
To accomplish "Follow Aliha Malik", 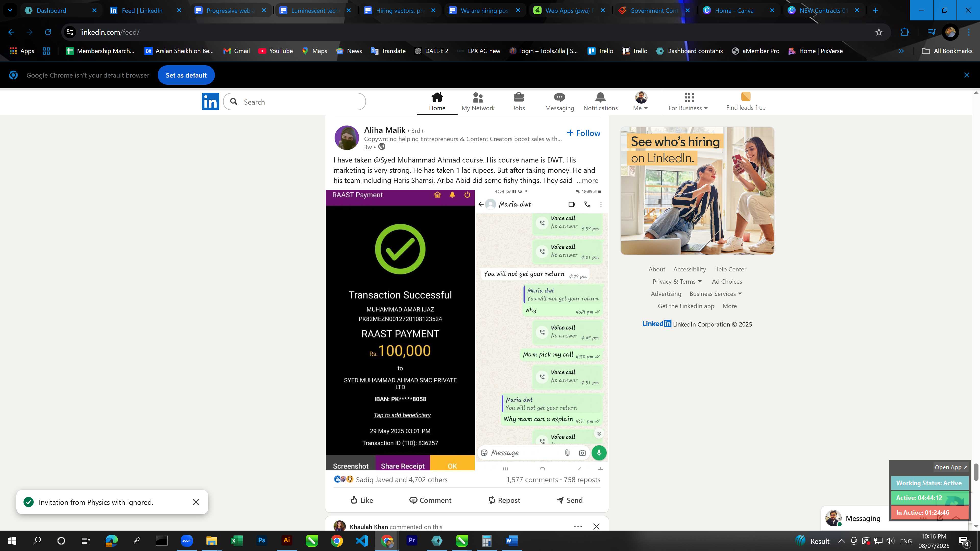I will [583, 133].
